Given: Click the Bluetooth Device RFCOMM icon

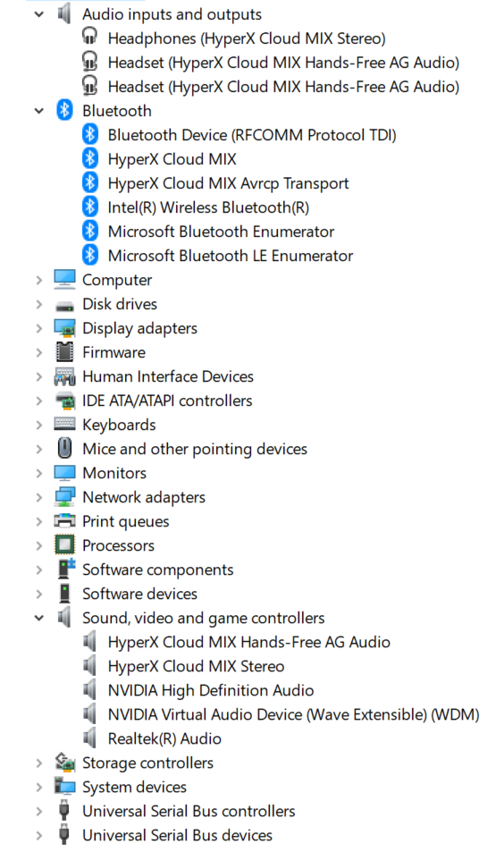Looking at the screenshot, I should click(x=90, y=134).
